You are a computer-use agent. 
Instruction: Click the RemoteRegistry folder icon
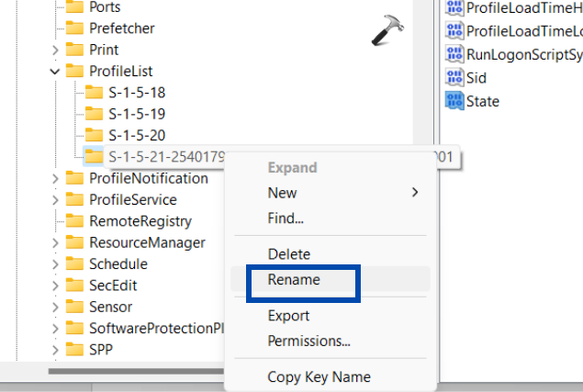click(x=74, y=221)
